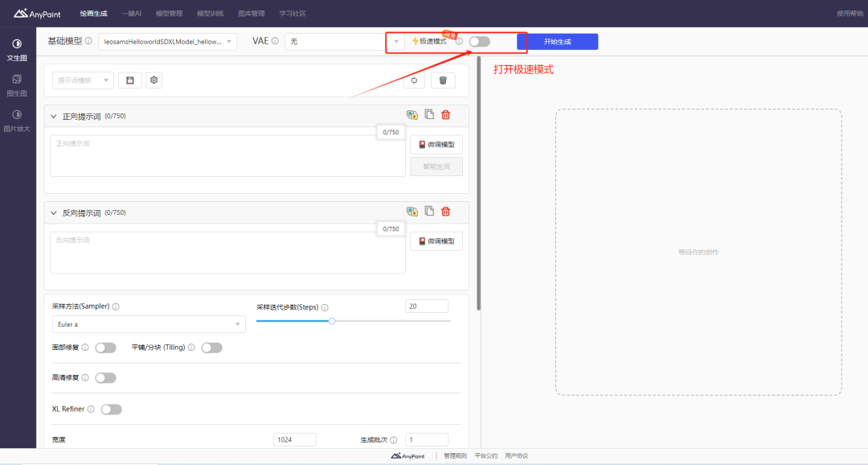
Task: Open the Sampler dropdown showing Euler a
Action: [149, 324]
